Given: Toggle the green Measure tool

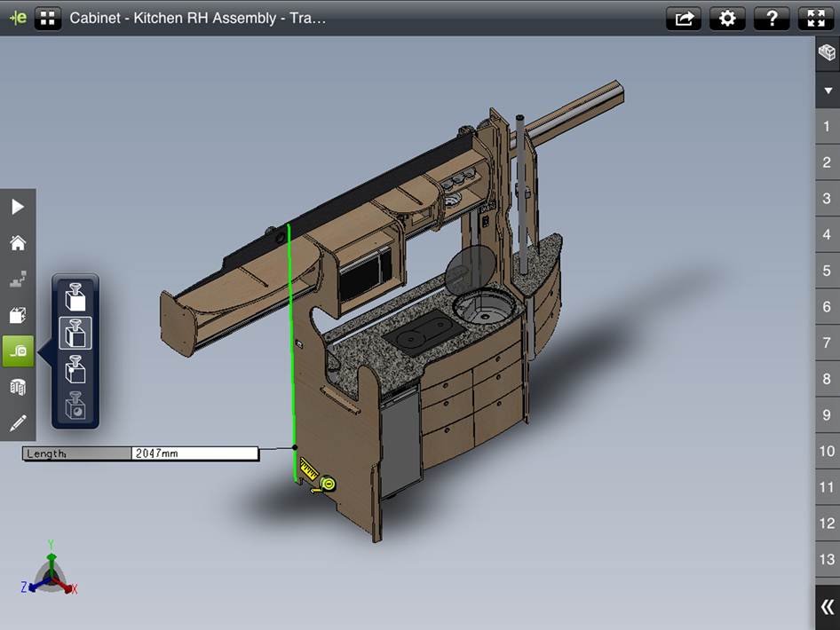Looking at the screenshot, I should pyautogui.click(x=18, y=351).
